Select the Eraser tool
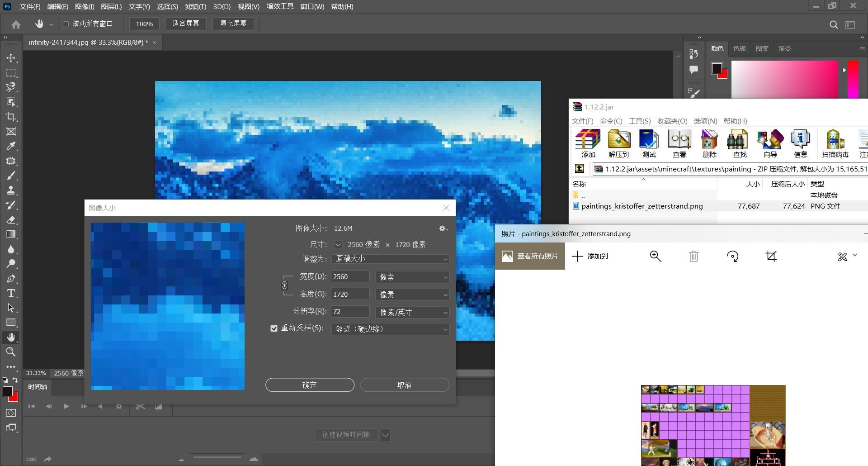This screenshot has height=466, width=868. pyautogui.click(x=11, y=220)
